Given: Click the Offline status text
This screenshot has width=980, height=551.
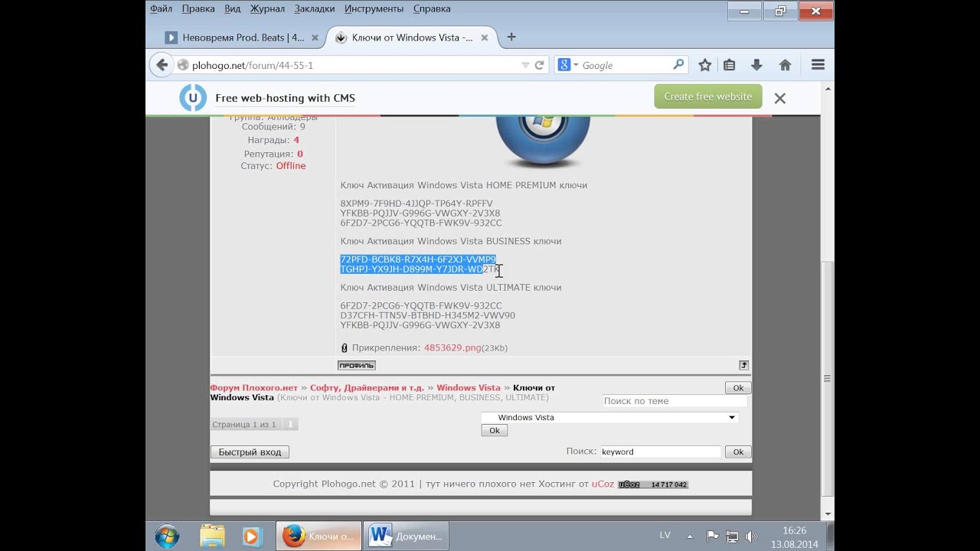Looking at the screenshot, I should 291,166.
